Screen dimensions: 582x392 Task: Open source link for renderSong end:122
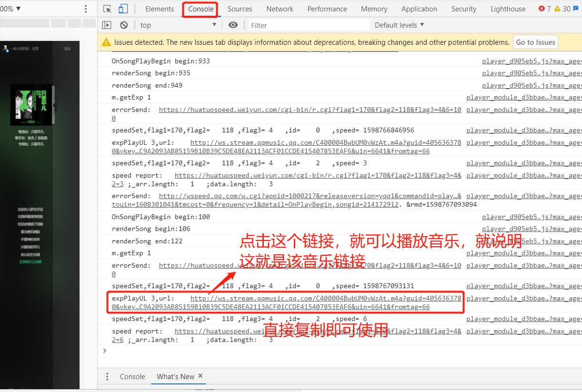coord(532,241)
